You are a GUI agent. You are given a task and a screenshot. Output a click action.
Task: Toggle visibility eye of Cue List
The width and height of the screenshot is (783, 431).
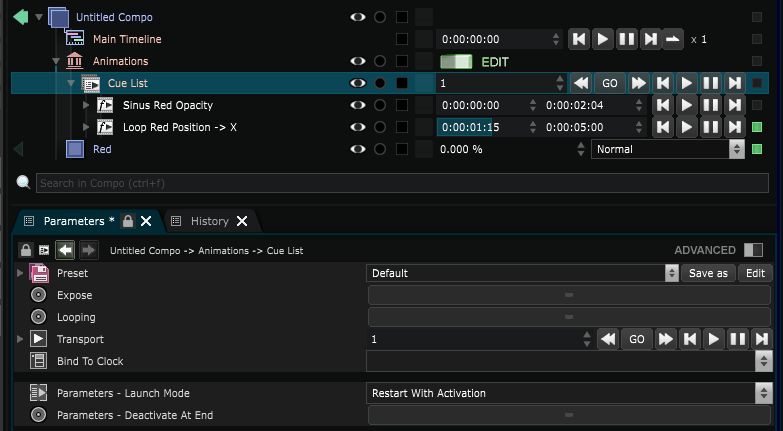click(358, 83)
